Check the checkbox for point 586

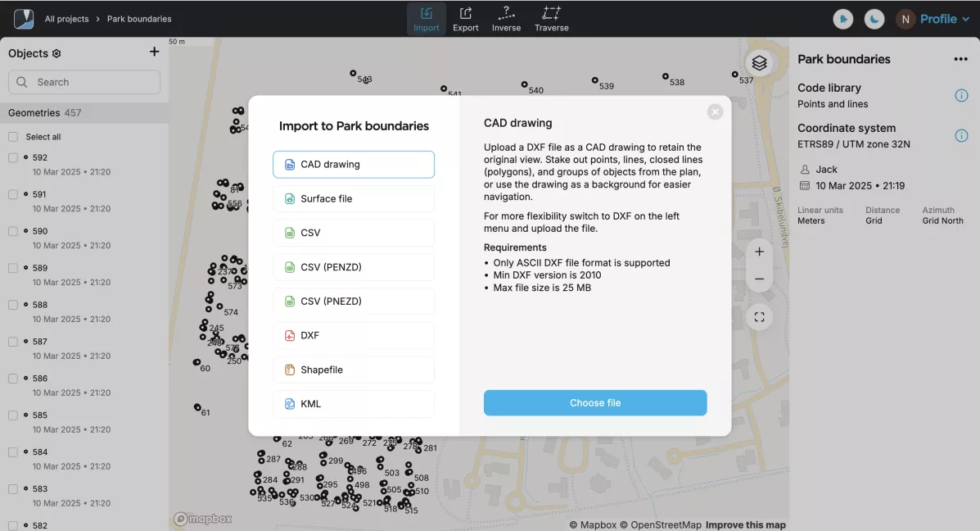[x=12, y=379]
